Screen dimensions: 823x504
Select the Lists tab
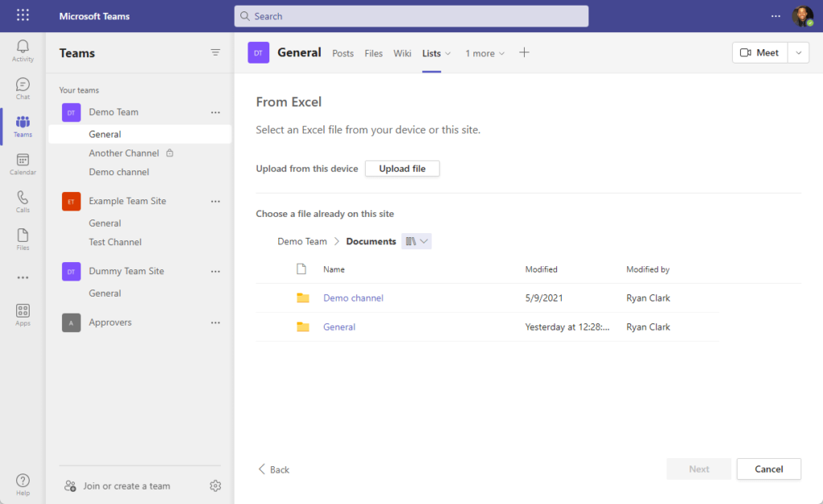click(432, 54)
